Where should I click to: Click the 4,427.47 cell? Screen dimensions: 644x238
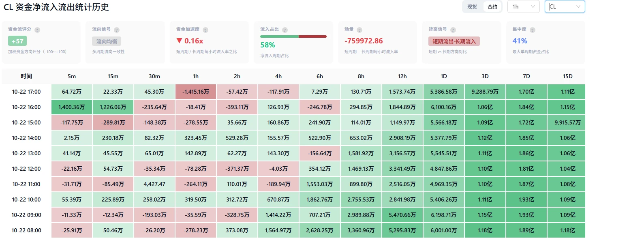154,184
